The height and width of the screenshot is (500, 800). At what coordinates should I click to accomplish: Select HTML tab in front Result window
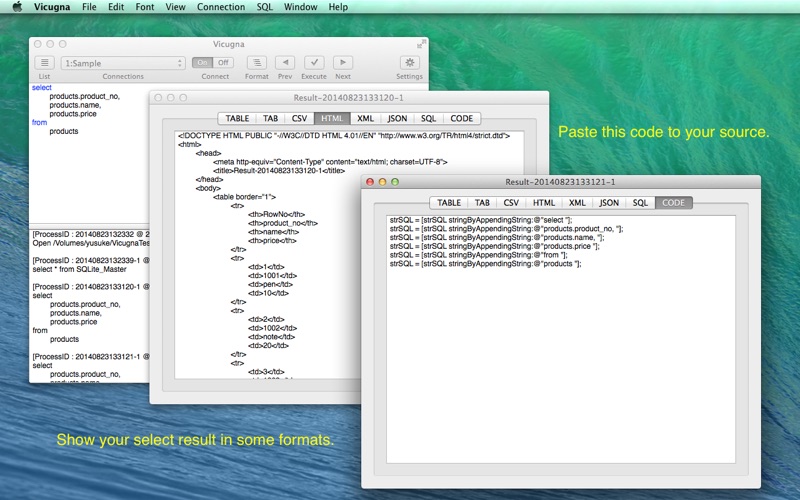pyautogui.click(x=544, y=203)
